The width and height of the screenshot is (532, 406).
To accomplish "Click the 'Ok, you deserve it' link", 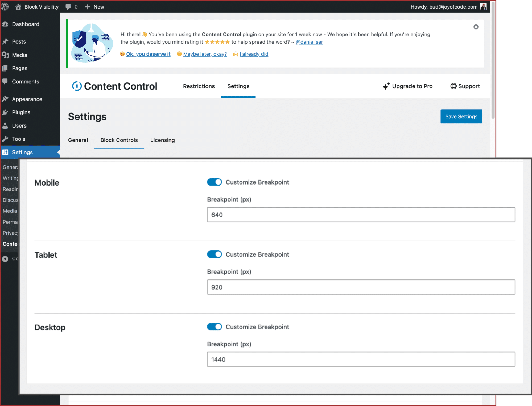I will click(148, 54).
